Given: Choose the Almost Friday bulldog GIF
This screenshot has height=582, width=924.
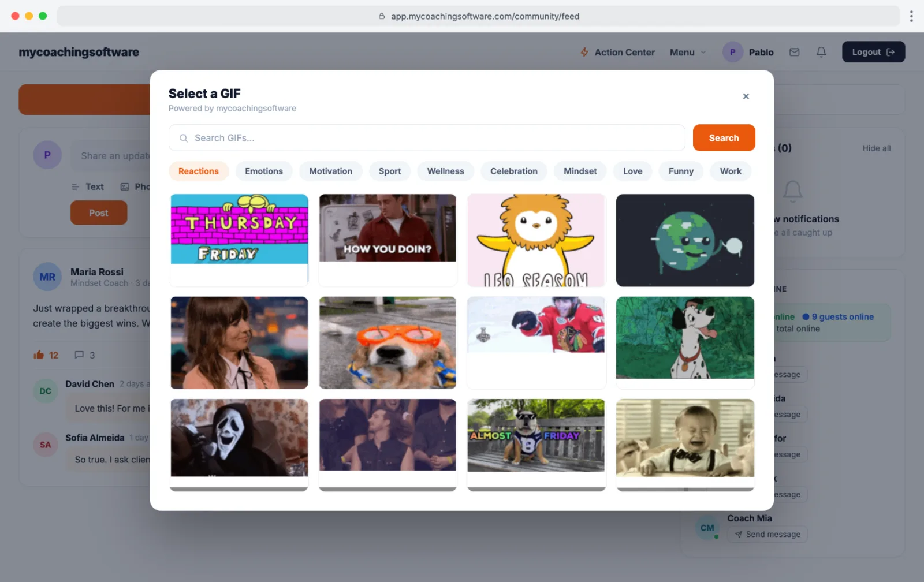Looking at the screenshot, I should [536, 445].
